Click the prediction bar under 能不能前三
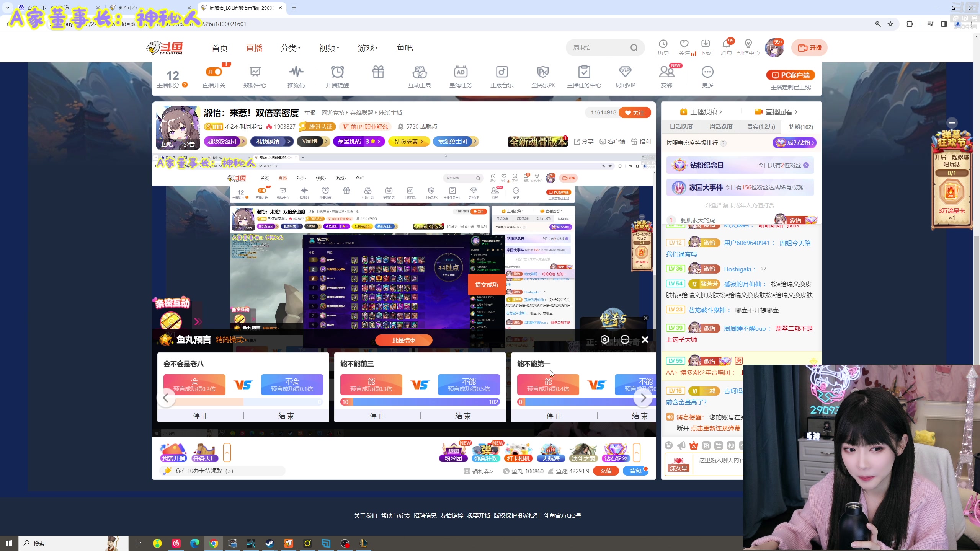Viewport: 980px width, 551px height. tap(420, 402)
